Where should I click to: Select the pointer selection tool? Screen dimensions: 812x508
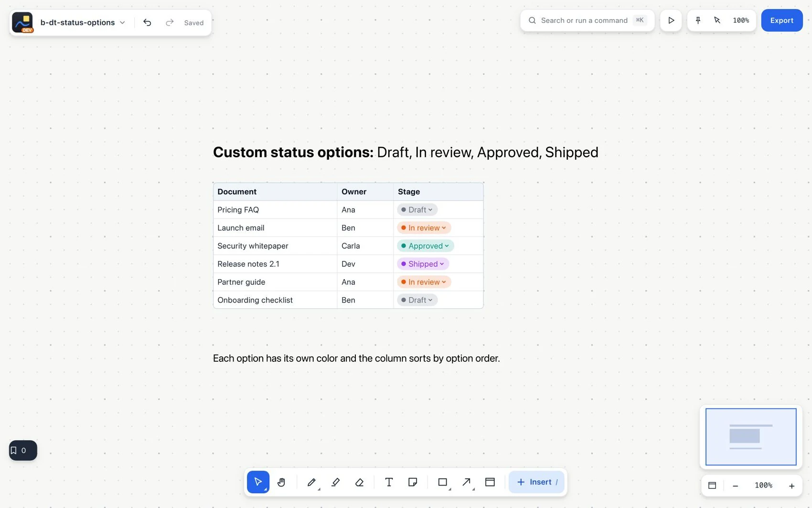pyautogui.click(x=258, y=482)
